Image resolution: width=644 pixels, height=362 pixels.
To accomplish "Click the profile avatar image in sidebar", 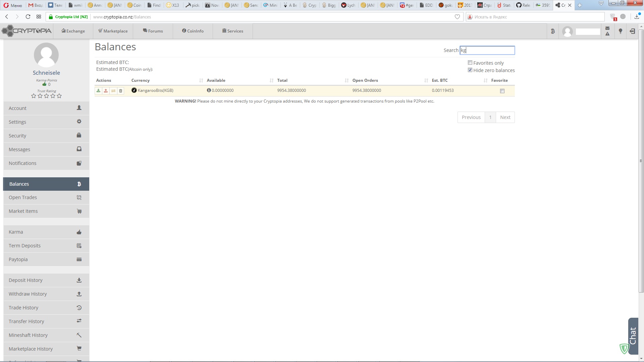I will pyautogui.click(x=46, y=55).
